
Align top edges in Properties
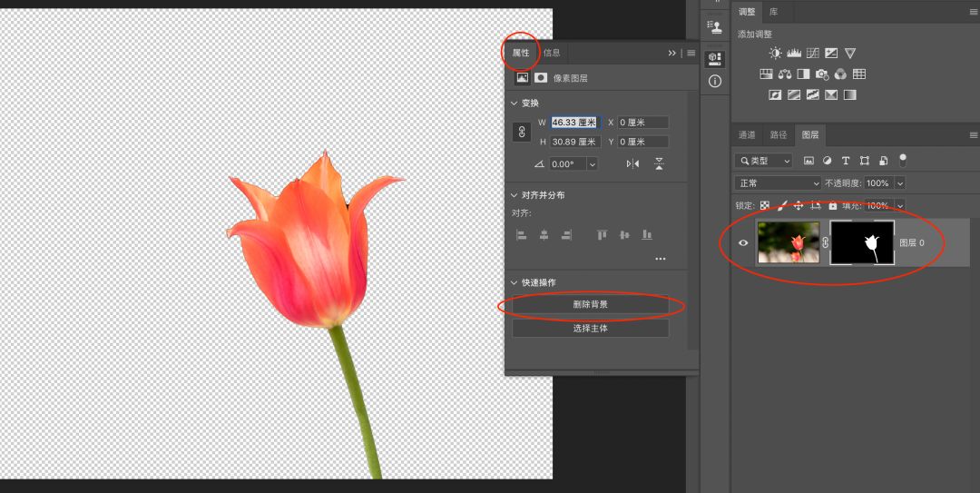click(x=602, y=235)
